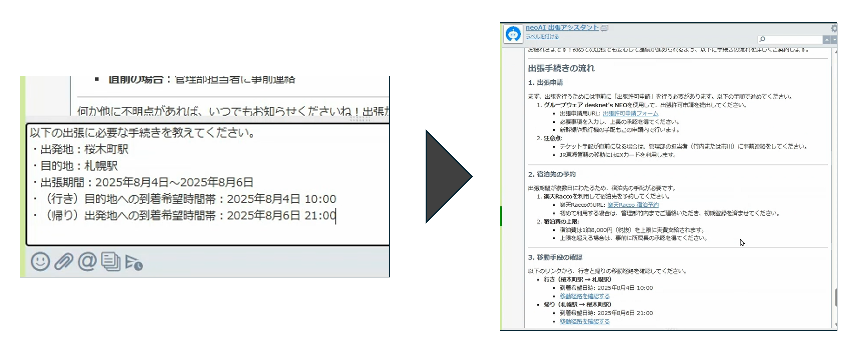Click 移動経路を確認する under 行き route
Screen dimensions: 868x362
click(585, 296)
